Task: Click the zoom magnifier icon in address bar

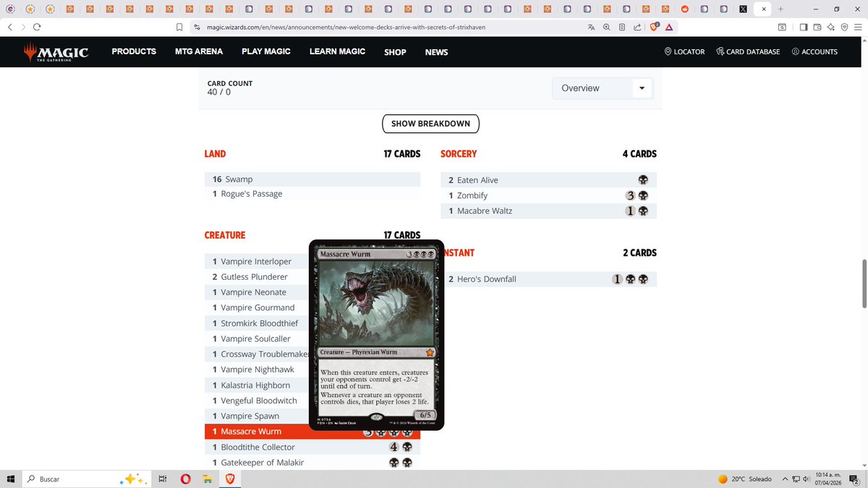Action: 606,27
